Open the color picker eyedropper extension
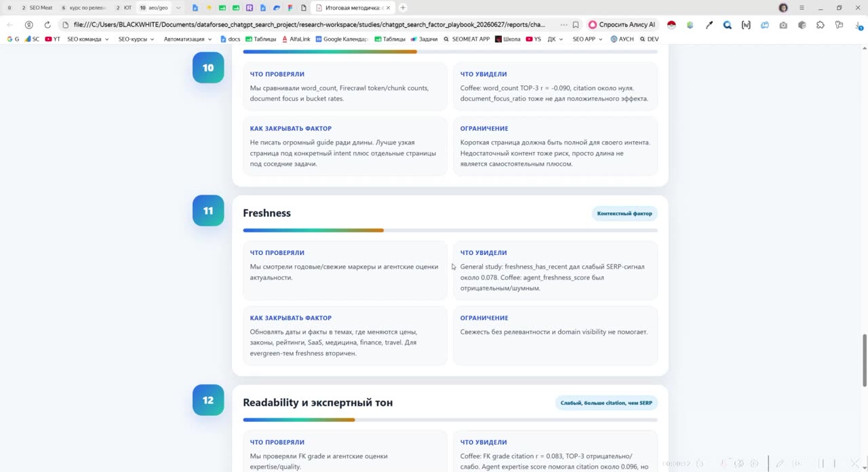The height and width of the screenshot is (472, 868). pyautogui.click(x=709, y=24)
